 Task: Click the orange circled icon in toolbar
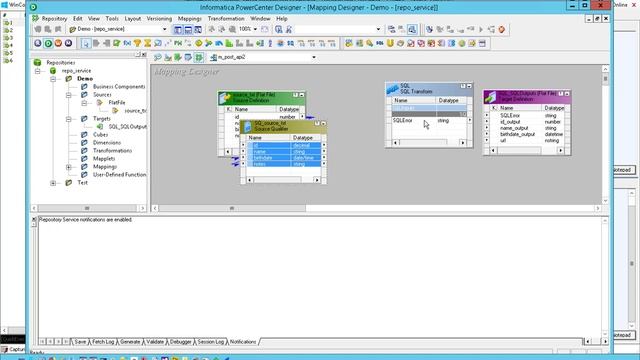click(x=58, y=43)
